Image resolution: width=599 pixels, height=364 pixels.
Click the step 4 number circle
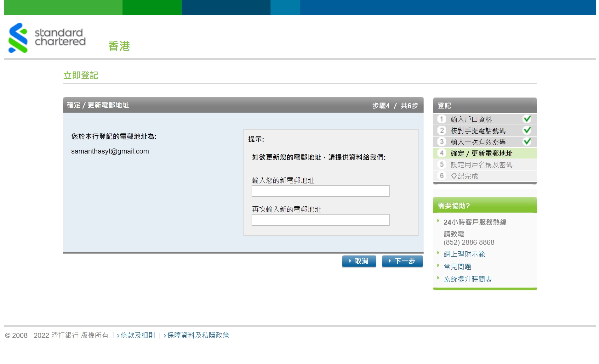[x=442, y=153]
